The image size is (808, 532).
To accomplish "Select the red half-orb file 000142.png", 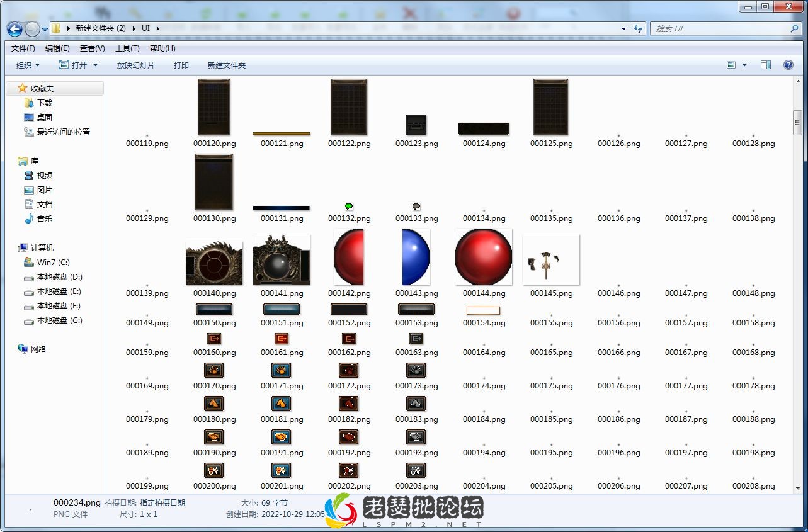I will [x=349, y=257].
